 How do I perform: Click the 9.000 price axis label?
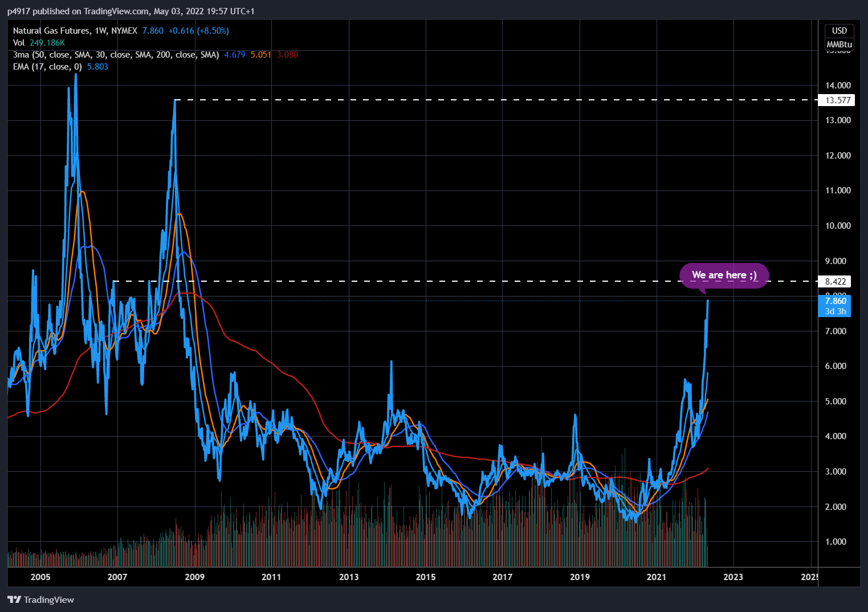pyautogui.click(x=836, y=261)
